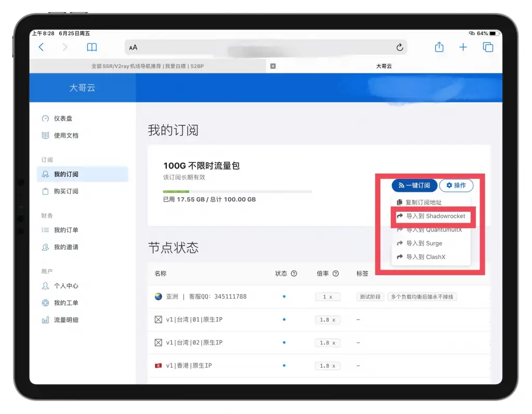Viewport: 532px width, 414px height.
Task: Add a new Safari tab with plus
Action: click(463, 47)
